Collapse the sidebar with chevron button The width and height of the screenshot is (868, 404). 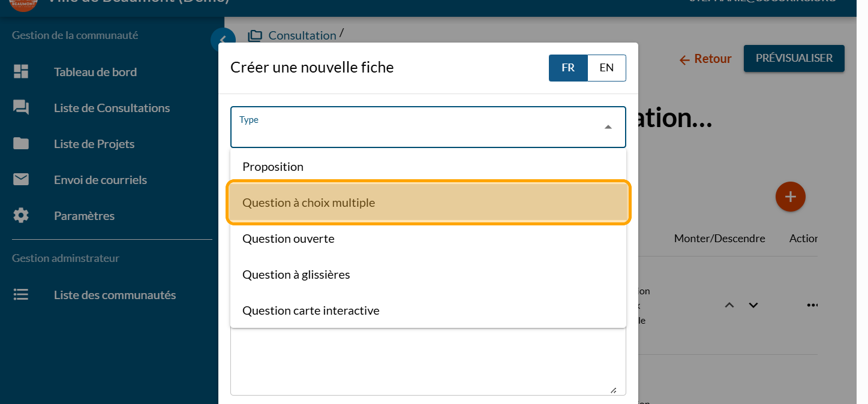click(221, 40)
